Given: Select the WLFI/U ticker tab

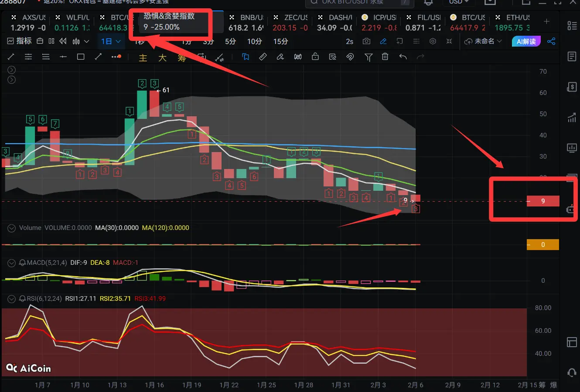Looking at the screenshot, I should pos(72,23).
